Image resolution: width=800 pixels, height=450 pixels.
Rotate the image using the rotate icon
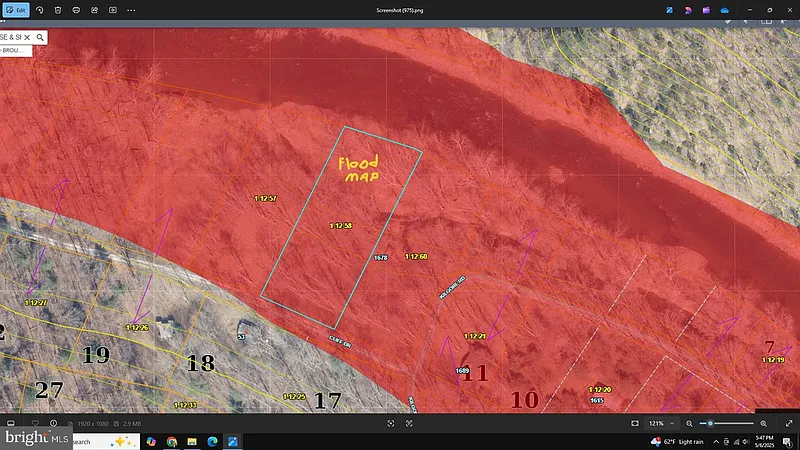click(x=39, y=9)
